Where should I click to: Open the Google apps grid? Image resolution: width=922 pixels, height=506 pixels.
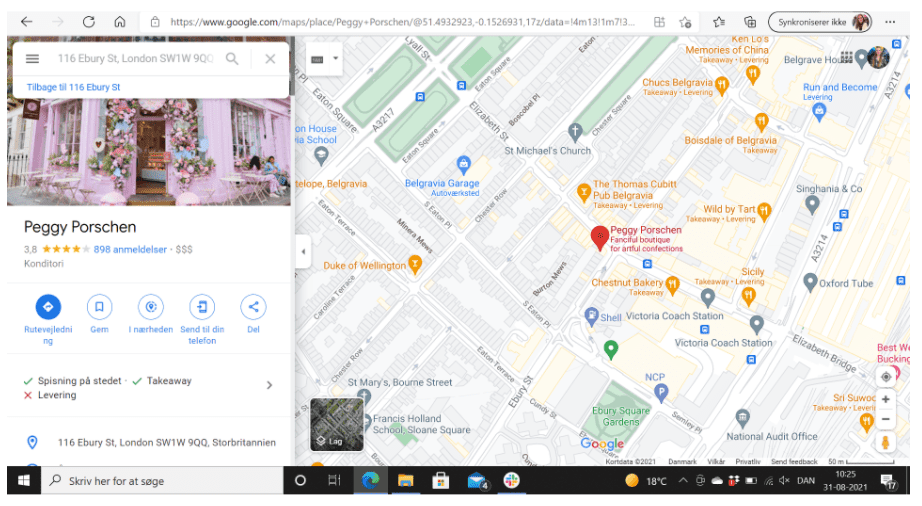[x=847, y=58]
